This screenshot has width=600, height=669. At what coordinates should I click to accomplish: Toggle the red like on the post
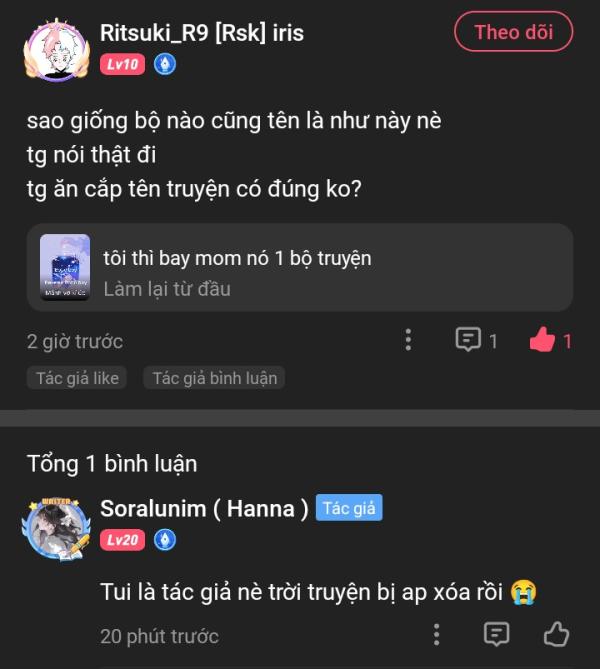543,340
